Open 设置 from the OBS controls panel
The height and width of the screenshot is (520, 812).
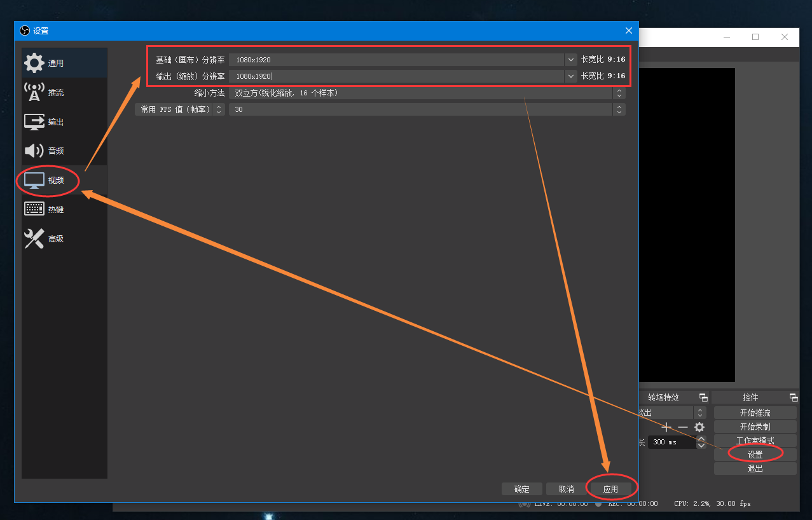[755, 455]
